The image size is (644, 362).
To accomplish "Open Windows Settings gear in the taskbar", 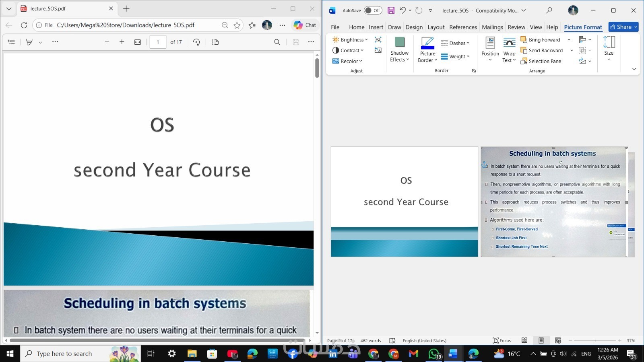I will click(172, 354).
